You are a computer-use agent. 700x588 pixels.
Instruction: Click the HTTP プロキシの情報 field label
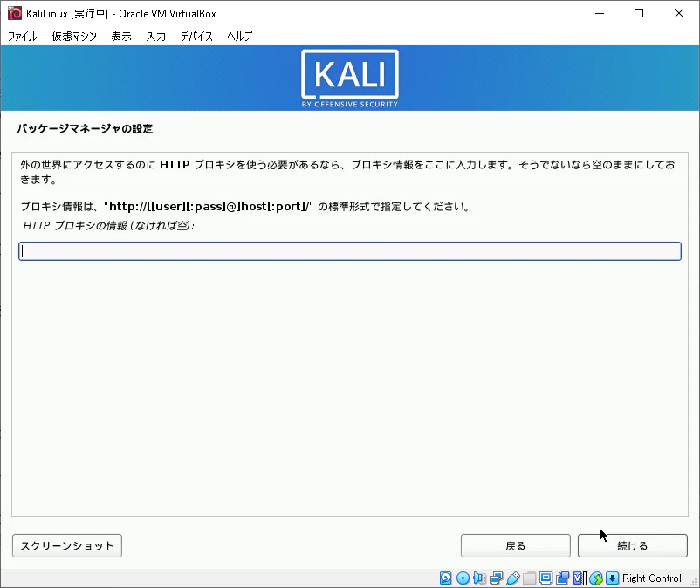coord(108,226)
